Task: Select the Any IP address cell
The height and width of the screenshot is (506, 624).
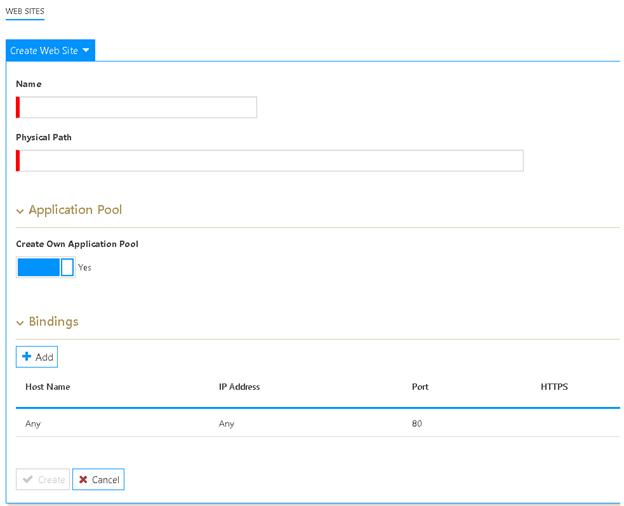Action: [x=226, y=424]
